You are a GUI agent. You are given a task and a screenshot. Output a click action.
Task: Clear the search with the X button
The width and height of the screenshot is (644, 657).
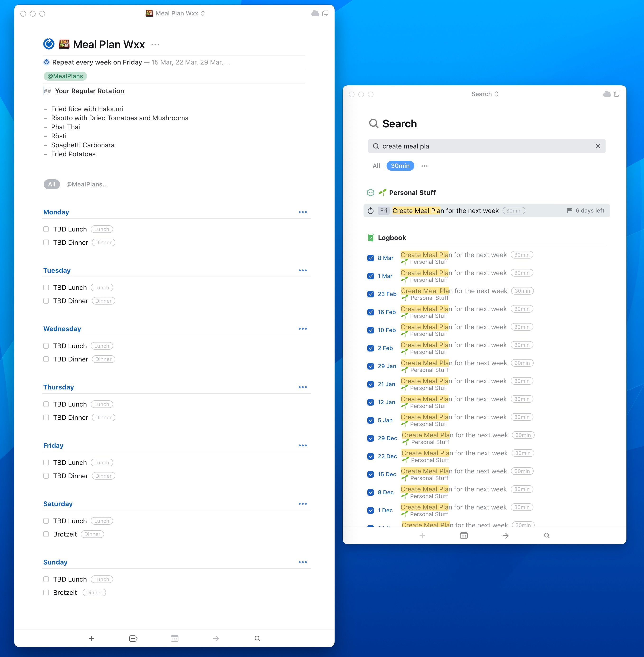coord(598,146)
